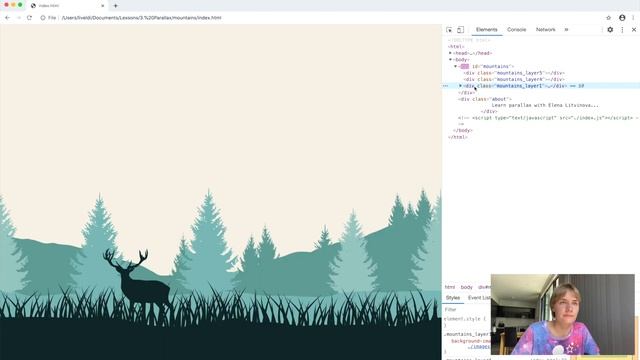Open DevTools settings gear

(x=610, y=30)
